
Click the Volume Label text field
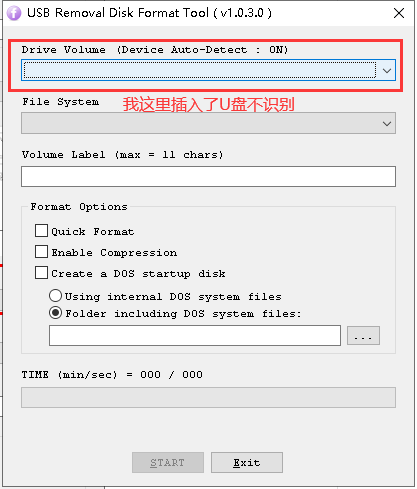click(208, 176)
